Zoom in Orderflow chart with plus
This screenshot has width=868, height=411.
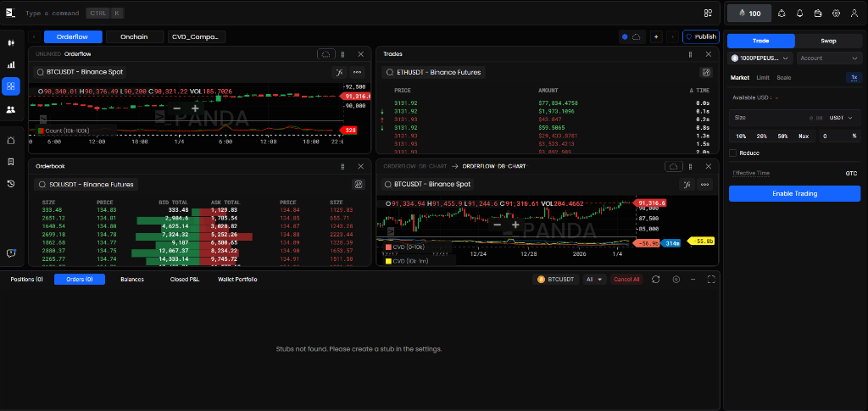point(196,108)
